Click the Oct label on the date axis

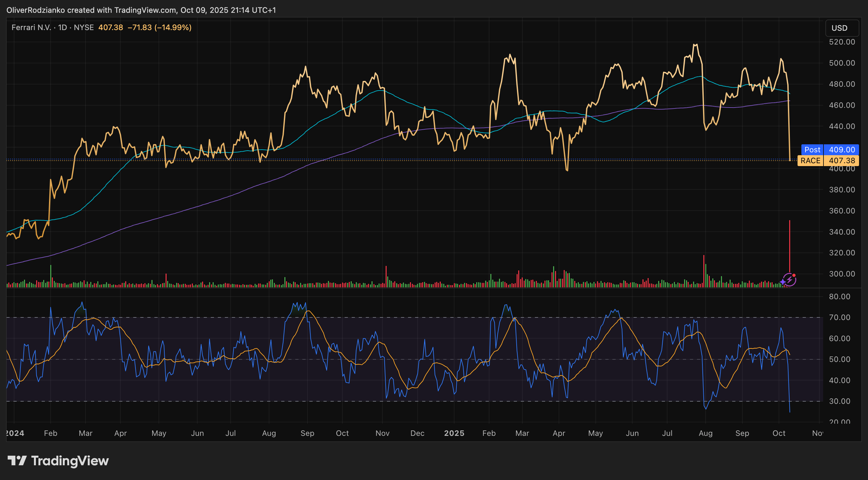779,433
